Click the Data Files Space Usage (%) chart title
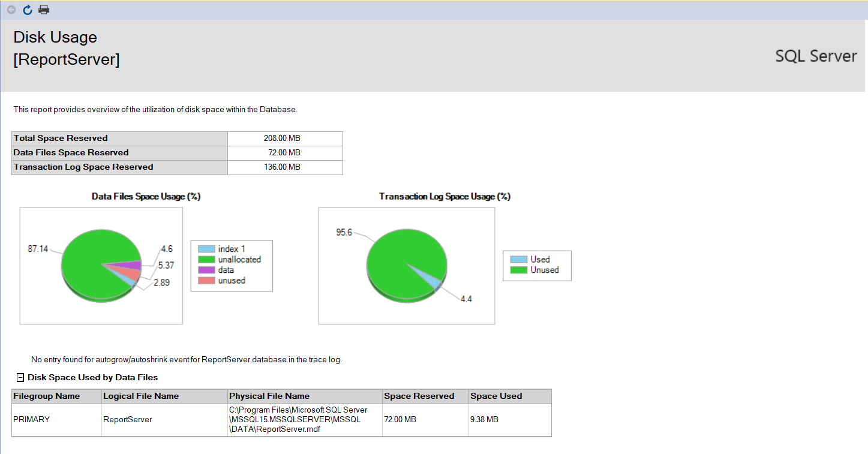Screen dimensions: 868x454 pyautogui.click(x=146, y=197)
